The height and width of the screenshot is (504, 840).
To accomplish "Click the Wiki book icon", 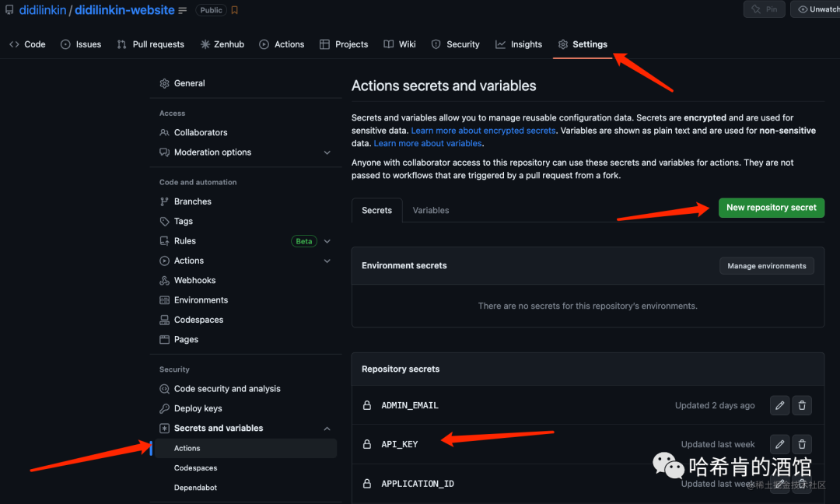I will pyautogui.click(x=388, y=44).
